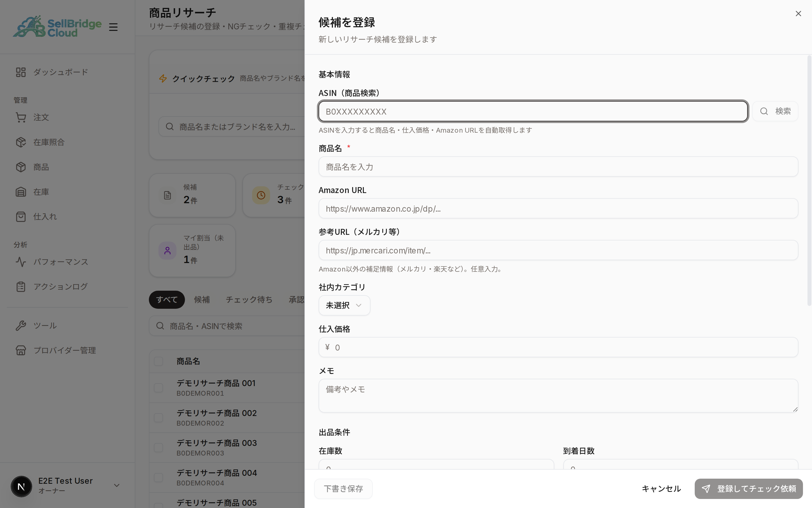The height and width of the screenshot is (508, 812).
Task: Click the メモ textarea
Action: point(558,396)
